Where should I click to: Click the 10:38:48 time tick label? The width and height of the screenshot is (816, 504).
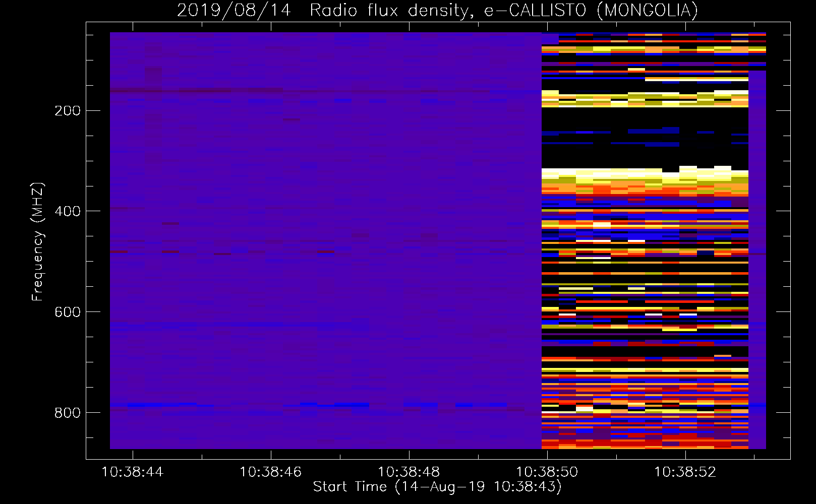point(409,472)
